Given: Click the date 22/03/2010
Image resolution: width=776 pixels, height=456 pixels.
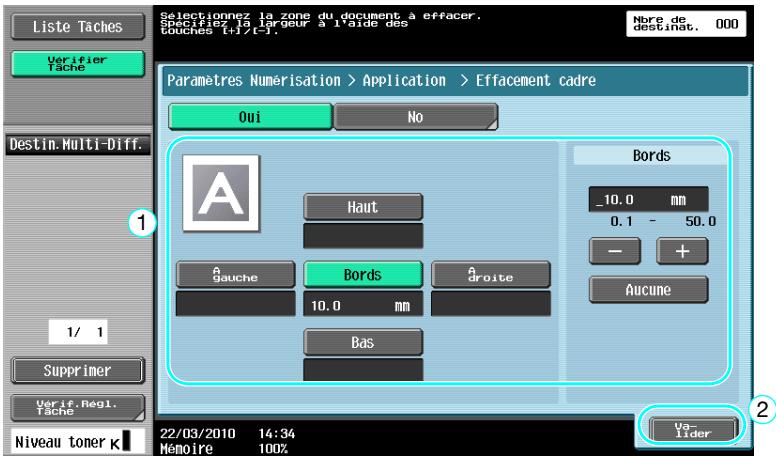Looking at the screenshot, I should (x=197, y=434).
